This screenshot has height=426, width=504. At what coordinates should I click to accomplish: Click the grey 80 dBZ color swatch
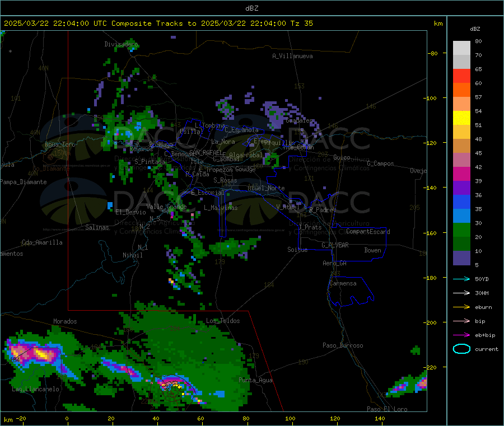pos(461,48)
